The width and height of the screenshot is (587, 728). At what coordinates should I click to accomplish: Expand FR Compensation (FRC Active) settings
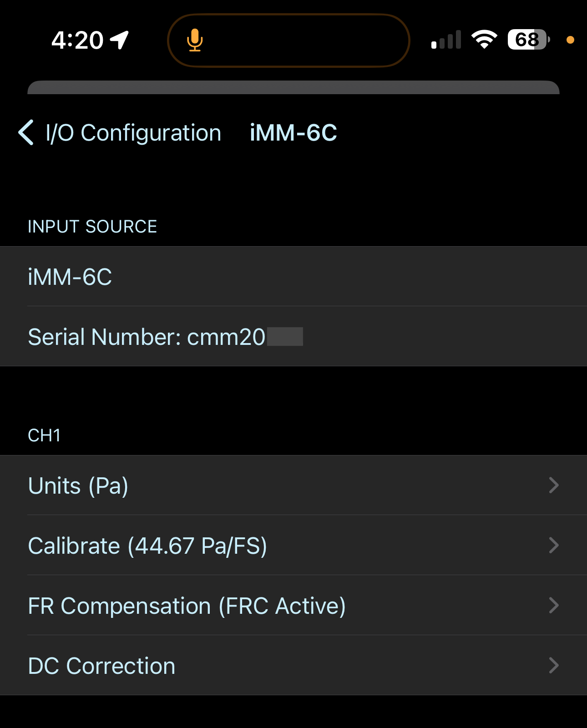[x=293, y=605]
